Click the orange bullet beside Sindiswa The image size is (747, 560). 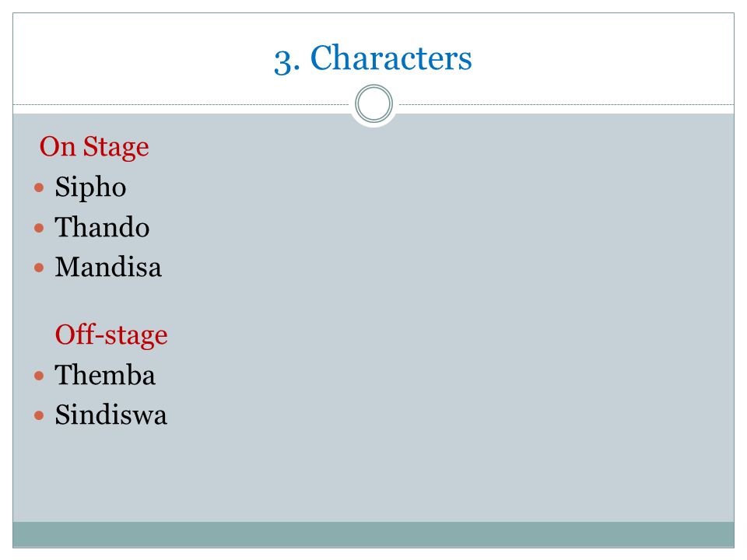click(x=39, y=415)
